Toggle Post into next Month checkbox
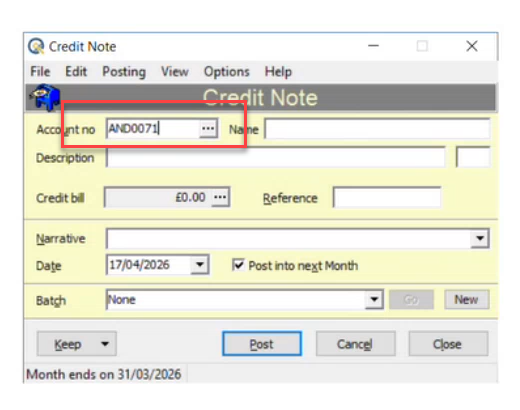This screenshot has width=520, height=410. (x=238, y=265)
